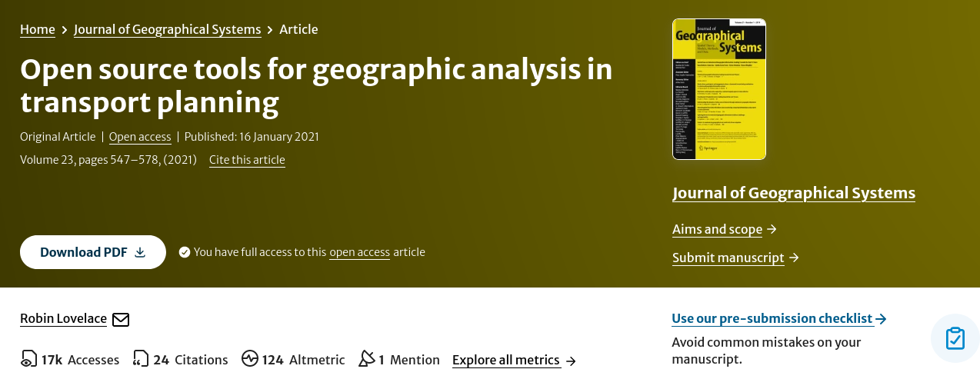
Task: Click the Citations quote icon
Action: 141,359
